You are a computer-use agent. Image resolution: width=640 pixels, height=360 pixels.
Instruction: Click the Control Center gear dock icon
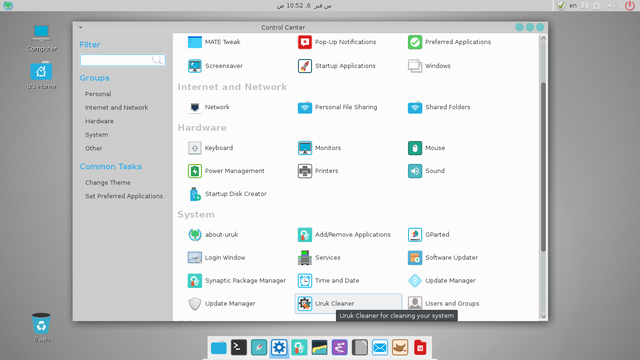tap(279, 348)
